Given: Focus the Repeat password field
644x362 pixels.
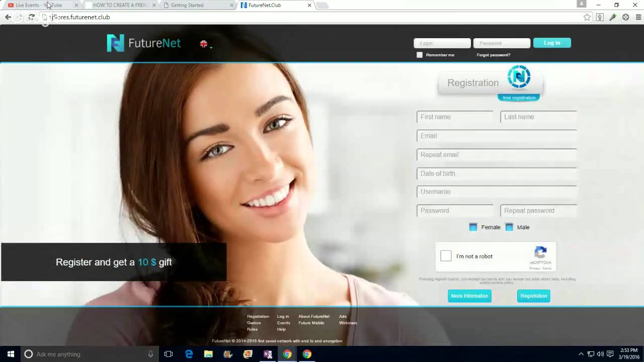Looking at the screenshot, I should 538,210.
